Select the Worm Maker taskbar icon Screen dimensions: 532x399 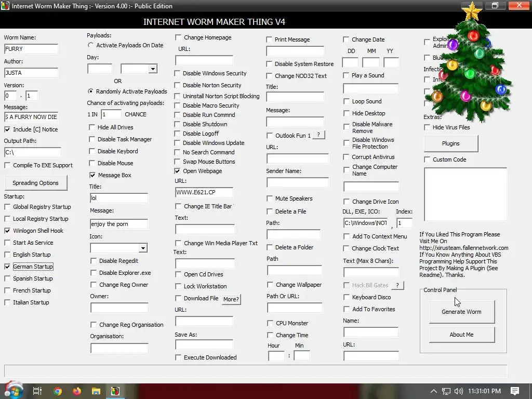tap(115, 391)
